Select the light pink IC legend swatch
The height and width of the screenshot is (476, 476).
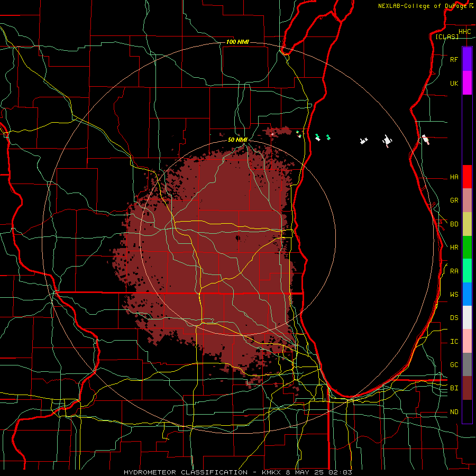point(467,341)
